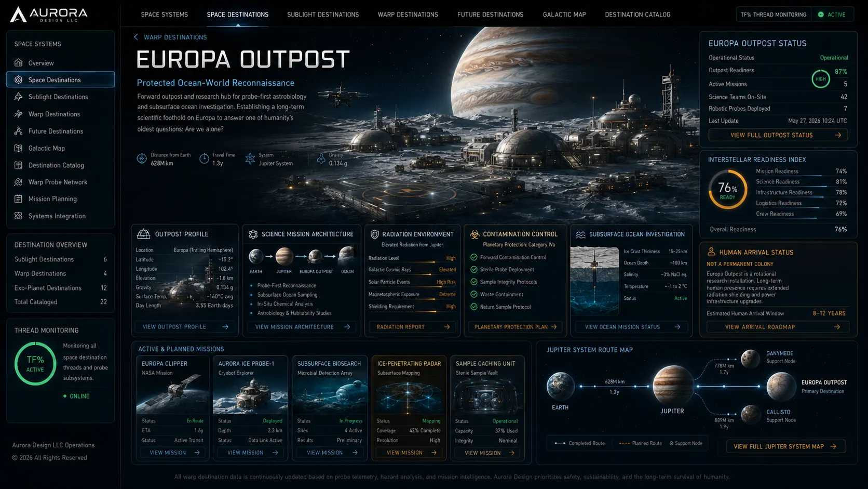Open the Galactic Map top tab
868x489 pixels.
point(564,15)
